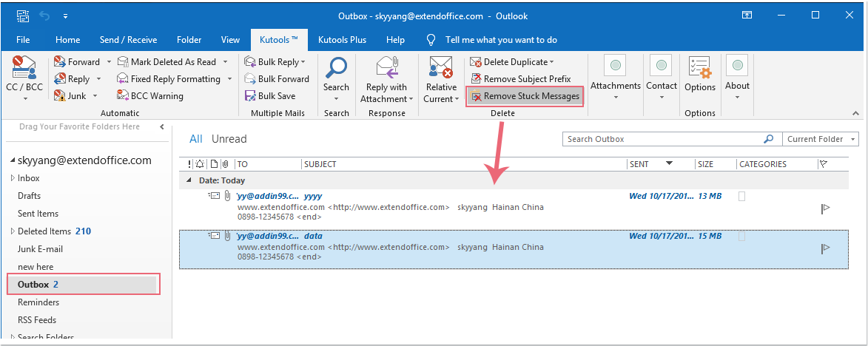
Task: Open the Reply dropdown arrow
Action: [x=99, y=79]
